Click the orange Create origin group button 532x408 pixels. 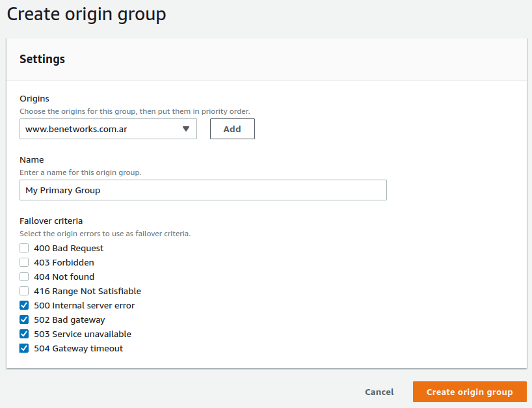click(x=470, y=392)
